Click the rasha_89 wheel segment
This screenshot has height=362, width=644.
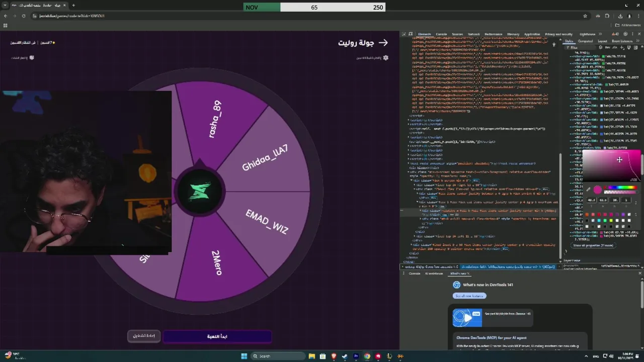pyautogui.click(x=215, y=120)
